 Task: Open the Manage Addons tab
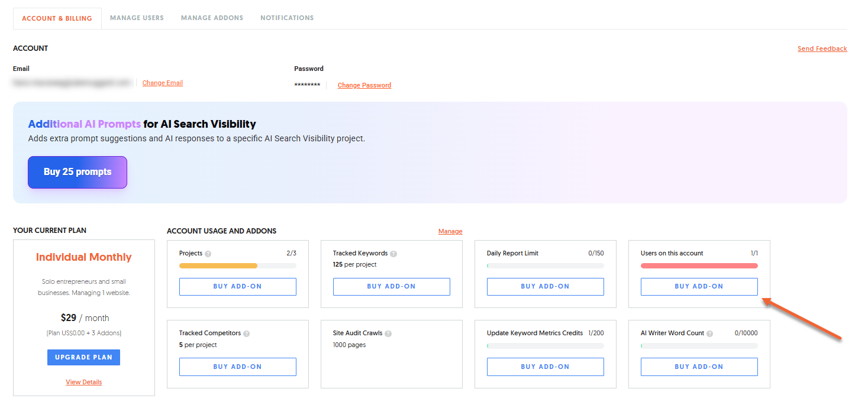(212, 18)
